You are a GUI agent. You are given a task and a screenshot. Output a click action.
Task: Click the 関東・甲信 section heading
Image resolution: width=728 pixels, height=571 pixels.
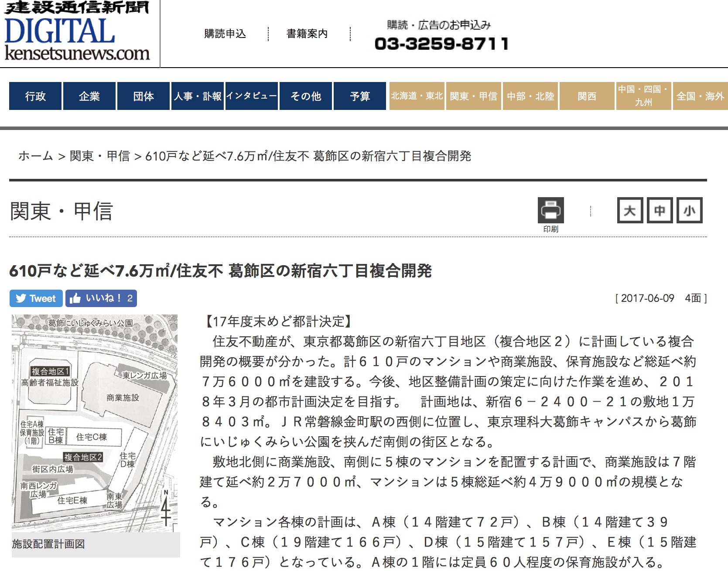point(62,212)
